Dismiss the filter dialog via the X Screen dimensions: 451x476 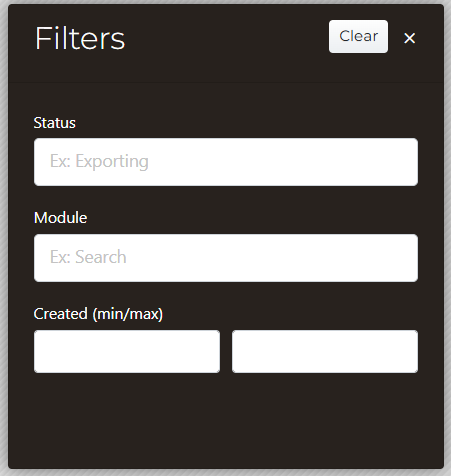click(409, 38)
